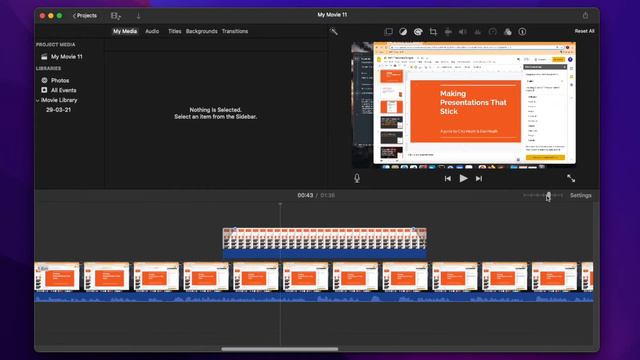Image resolution: width=640 pixels, height=360 pixels.
Task: Open clip filter and audio effects icon
Action: 507,31
